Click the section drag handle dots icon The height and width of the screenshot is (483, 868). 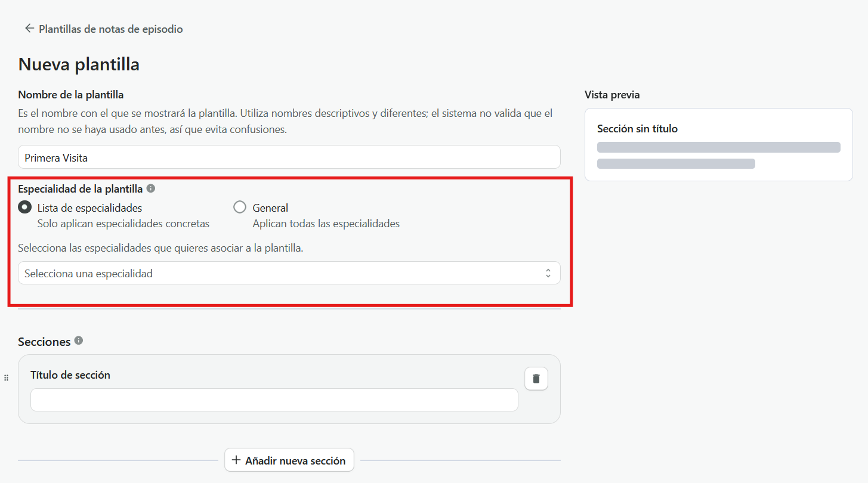(x=6, y=377)
